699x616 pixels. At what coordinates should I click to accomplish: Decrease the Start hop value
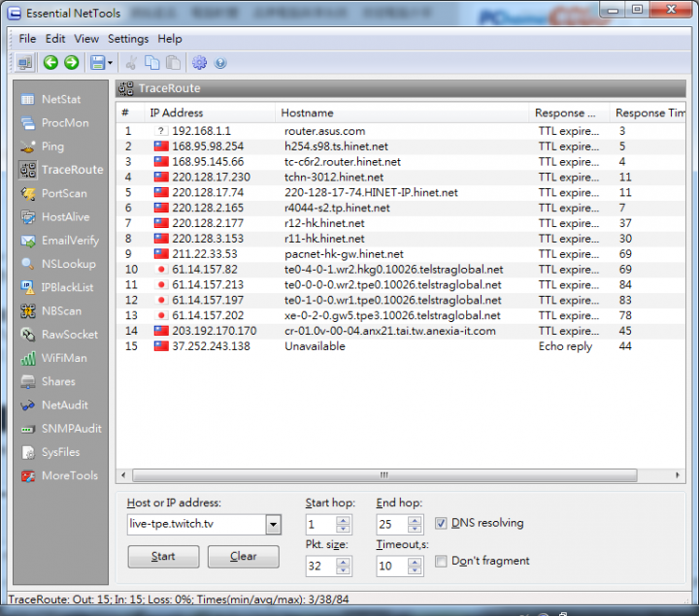tap(343, 529)
